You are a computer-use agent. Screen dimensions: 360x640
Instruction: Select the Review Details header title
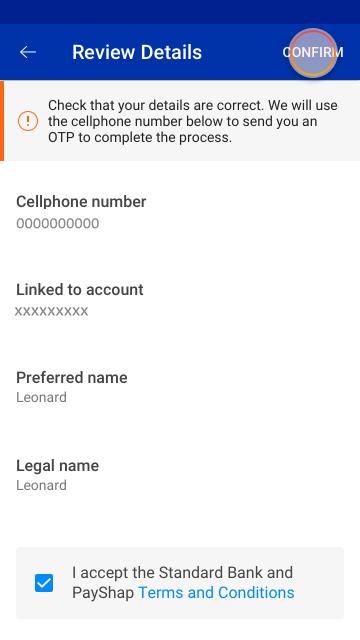pos(137,52)
